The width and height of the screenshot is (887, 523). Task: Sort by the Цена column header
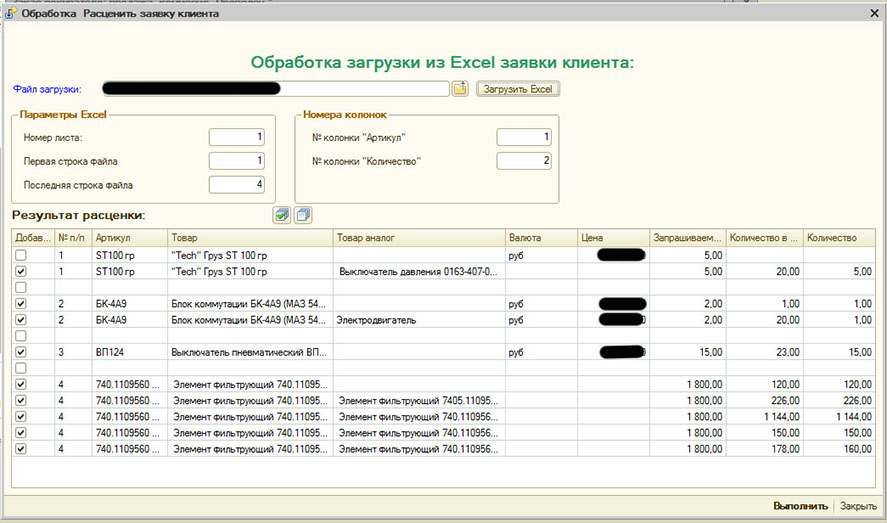[x=612, y=238]
